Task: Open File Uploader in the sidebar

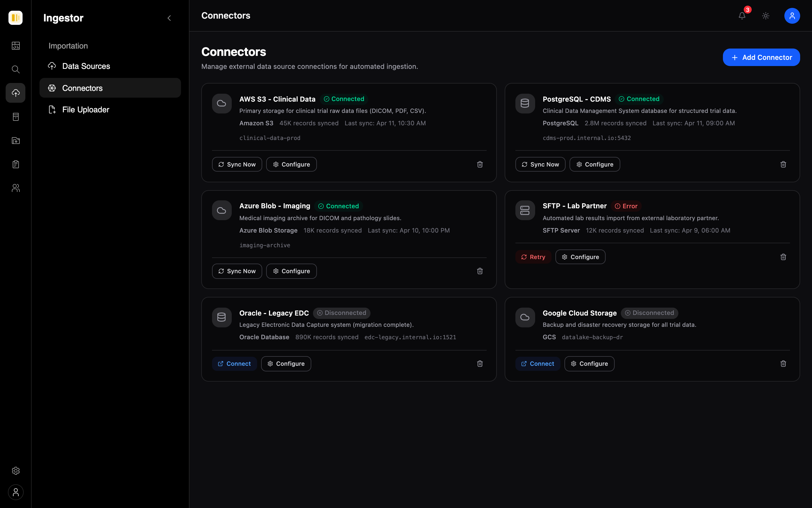Action: pyautogui.click(x=110, y=110)
